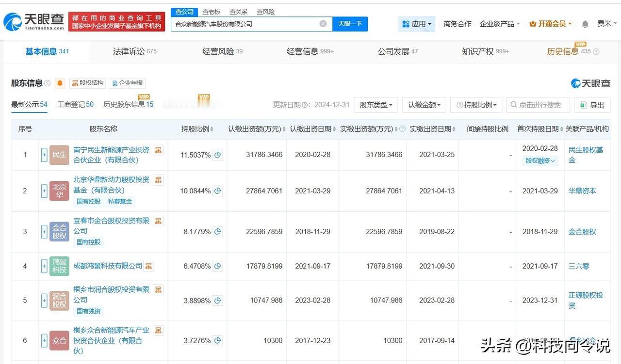The height and width of the screenshot is (364, 621).
Task: Open equity structure icon for 桐乡市润合股权投资
Action: (x=158, y=290)
